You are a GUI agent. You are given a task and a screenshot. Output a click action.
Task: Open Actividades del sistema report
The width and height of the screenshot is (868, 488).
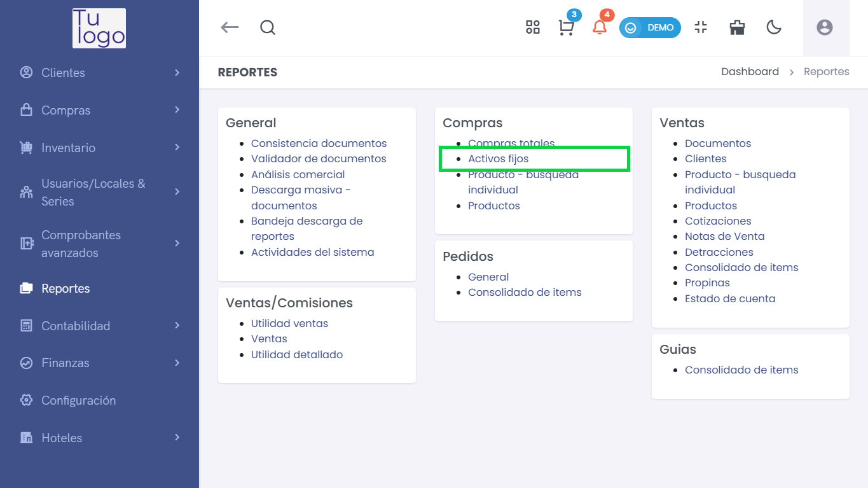tap(312, 252)
